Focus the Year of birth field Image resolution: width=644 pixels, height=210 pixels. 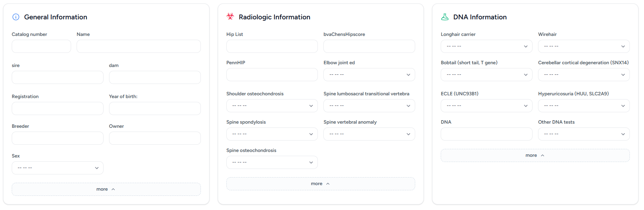click(155, 108)
